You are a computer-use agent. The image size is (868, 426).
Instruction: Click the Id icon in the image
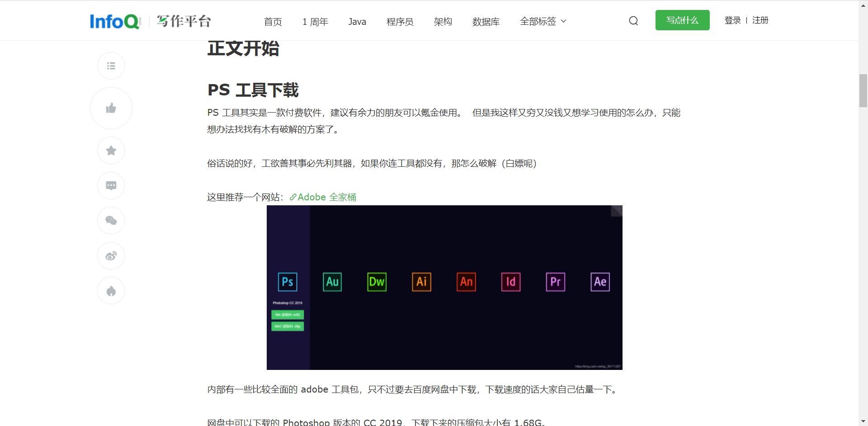(511, 282)
